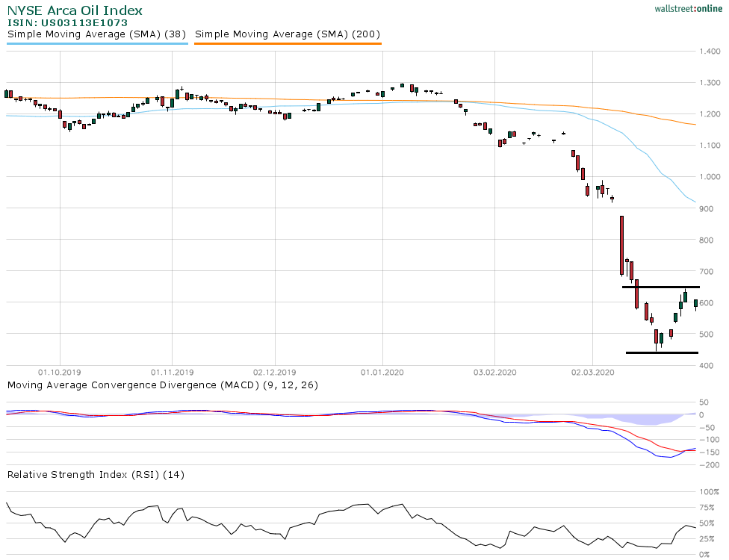The image size is (729, 560).
Task: Select the ISIN US03113E1073 text
Action: click(x=67, y=23)
